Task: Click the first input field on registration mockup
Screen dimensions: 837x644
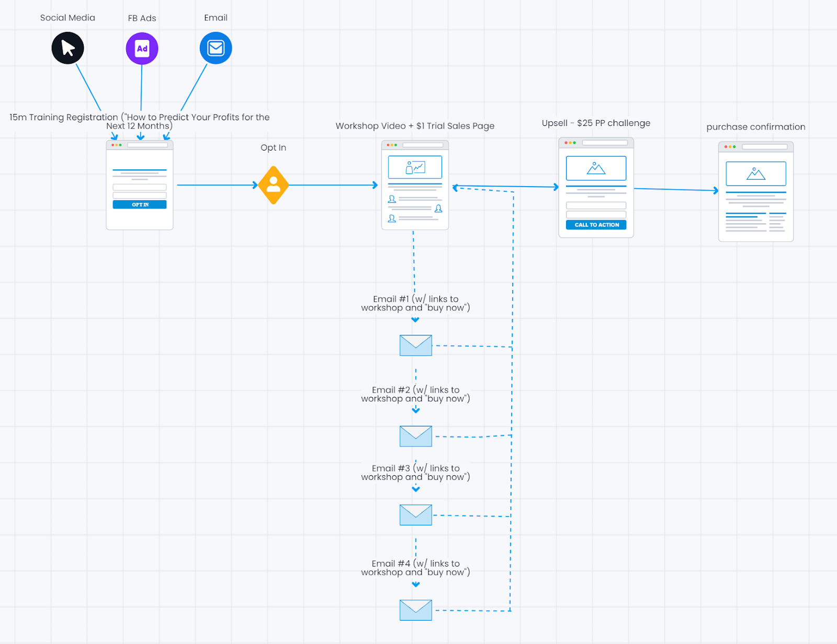Action: tap(140, 187)
